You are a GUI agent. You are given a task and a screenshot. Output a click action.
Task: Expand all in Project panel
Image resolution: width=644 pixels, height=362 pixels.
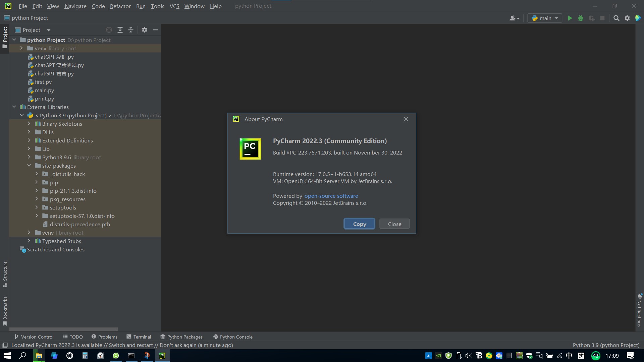pos(120,30)
